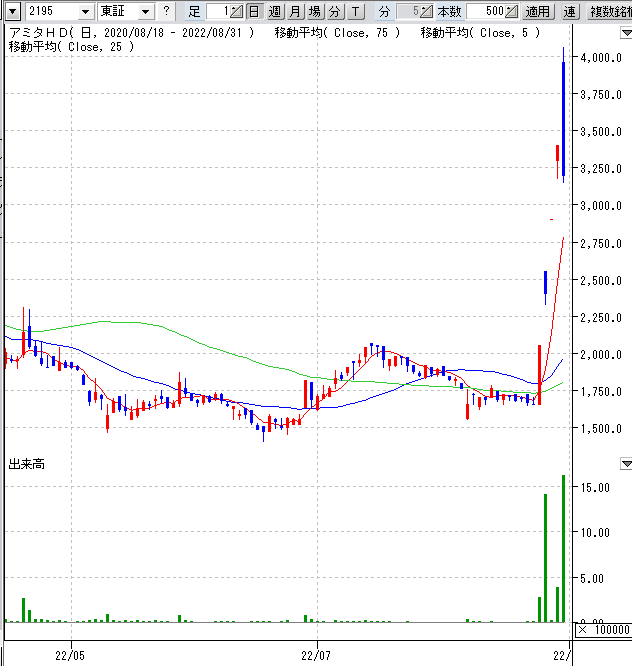632x666 pixels.
Task: Switch to the 月 monthly chart period
Action: [295, 11]
